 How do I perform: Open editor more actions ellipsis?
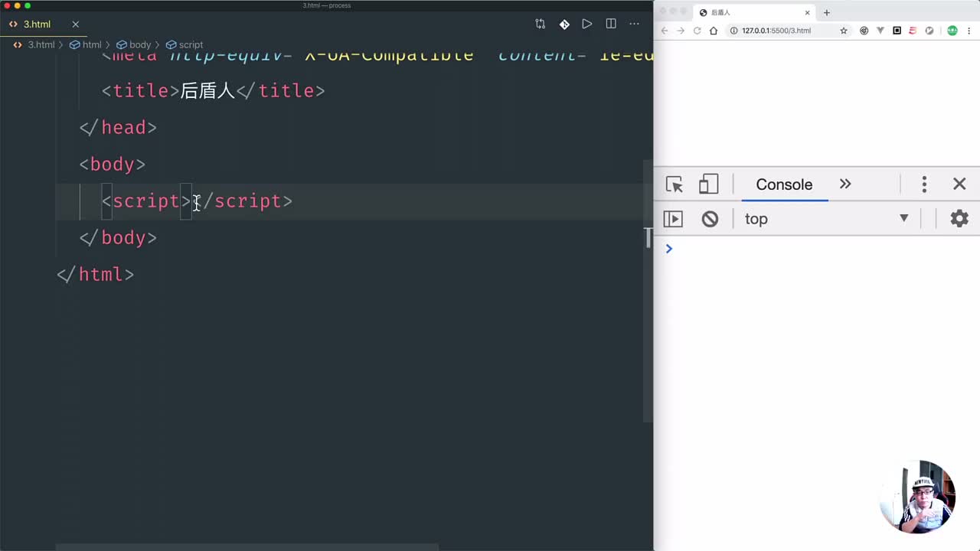pyautogui.click(x=634, y=24)
